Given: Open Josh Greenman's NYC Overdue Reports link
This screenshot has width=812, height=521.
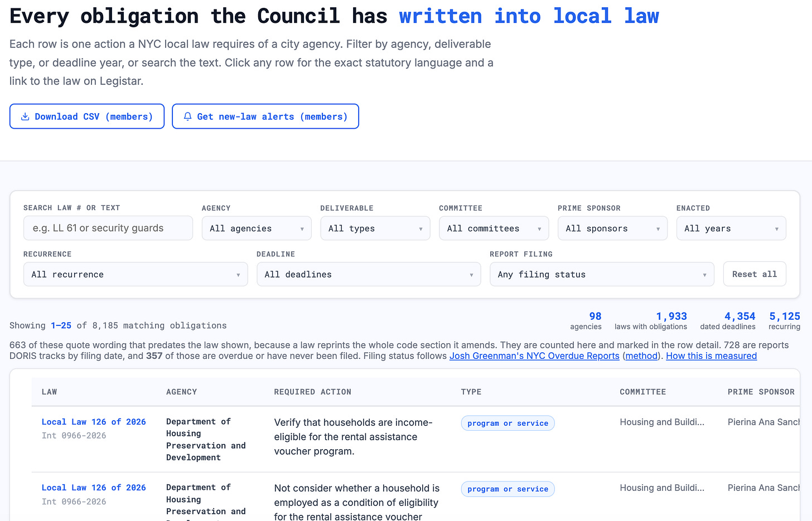Looking at the screenshot, I should [534, 356].
